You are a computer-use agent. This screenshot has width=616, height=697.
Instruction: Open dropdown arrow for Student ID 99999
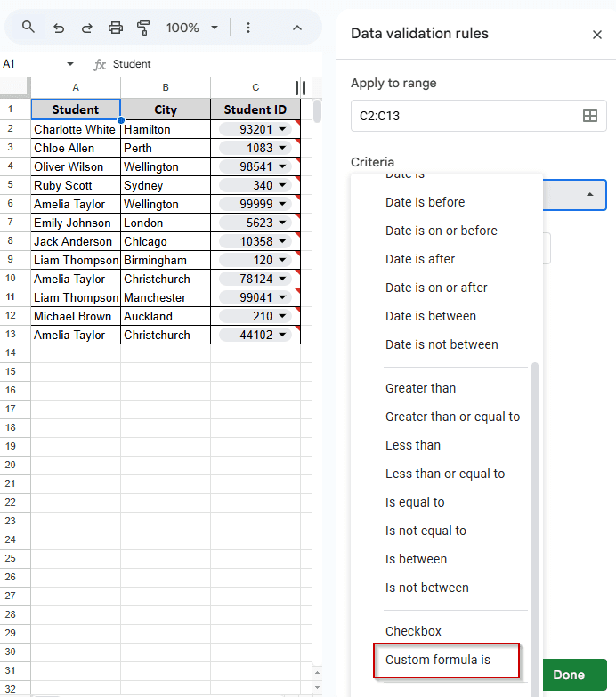[x=282, y=204]
